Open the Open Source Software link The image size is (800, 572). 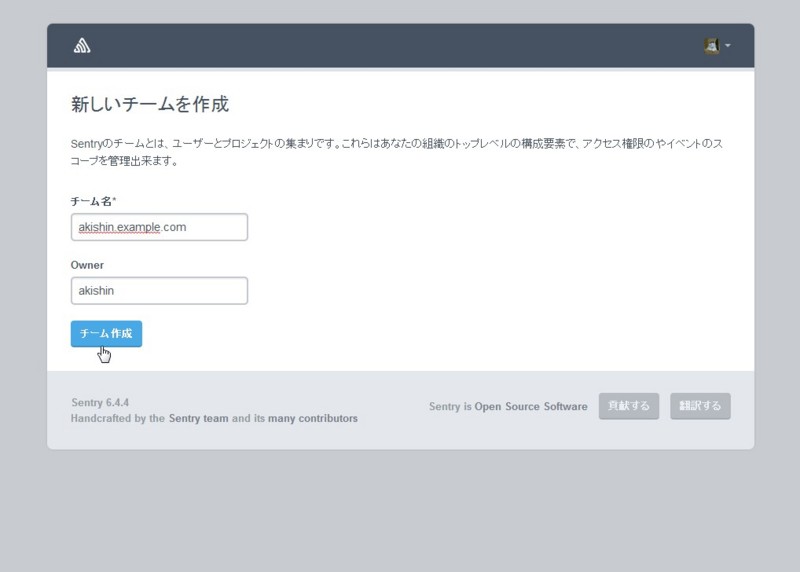tap(531, 407)
